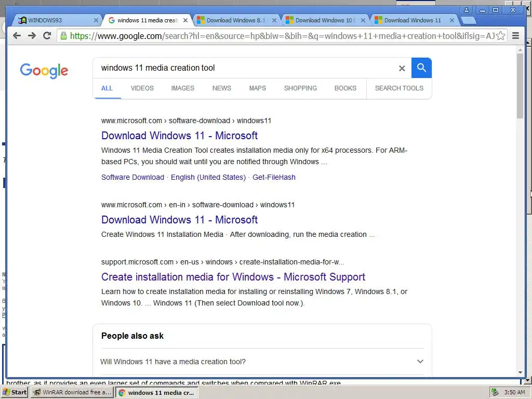Select the SHOPPING search filter
The width and height of the screenshot is (532, 399).
300,88
